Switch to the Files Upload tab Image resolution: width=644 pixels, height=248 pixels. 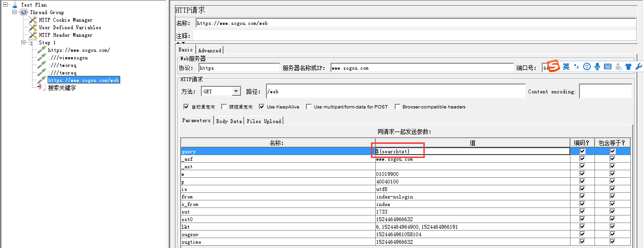pos(264,121)
